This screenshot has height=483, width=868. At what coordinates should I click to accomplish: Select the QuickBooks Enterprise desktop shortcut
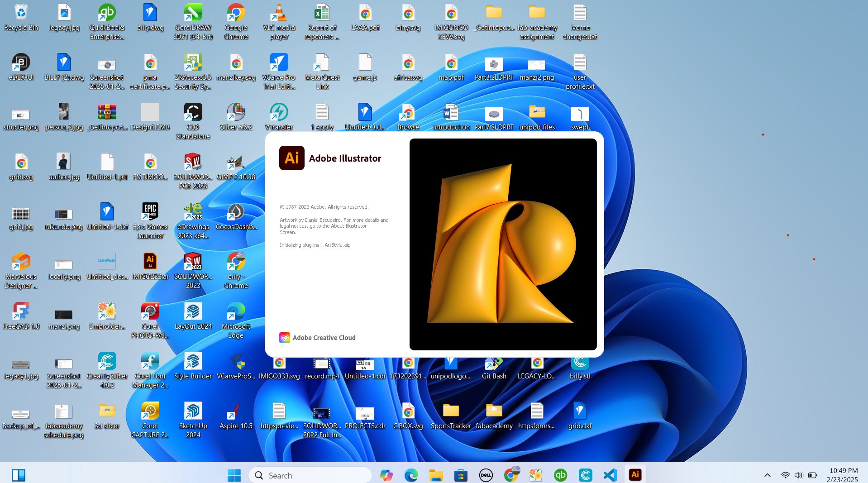pyautogui.click(x=107, y=22)
